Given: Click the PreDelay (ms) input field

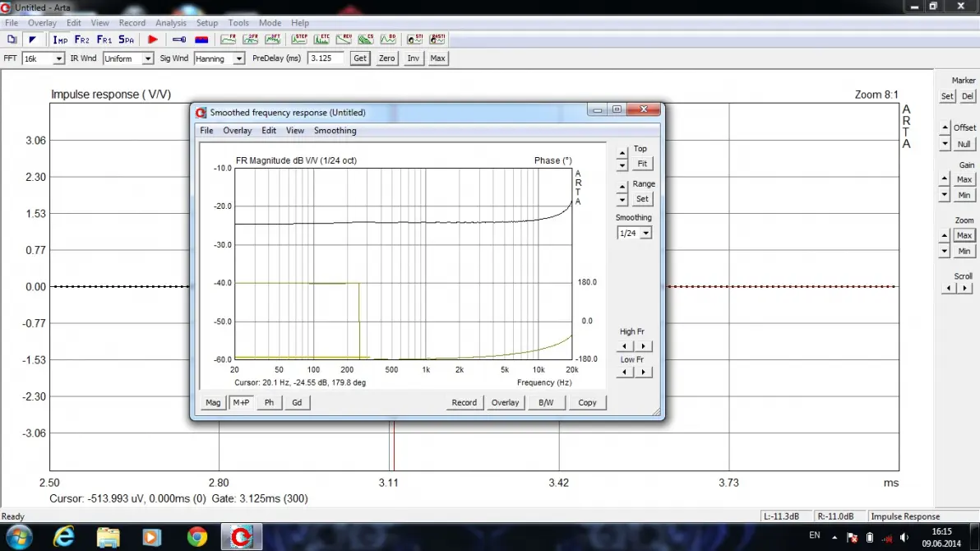Looking at the screenshot, I should [x=325, y=58].
